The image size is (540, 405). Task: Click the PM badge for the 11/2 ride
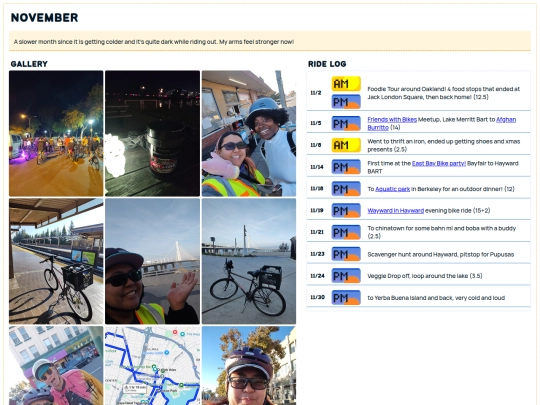tap(346, 102)
